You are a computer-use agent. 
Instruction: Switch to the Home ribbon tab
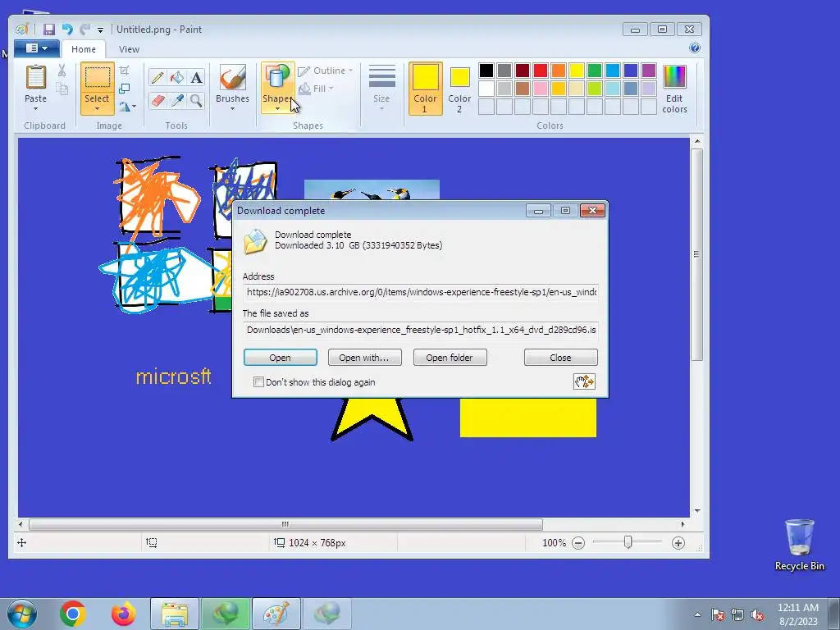(84, 48)
